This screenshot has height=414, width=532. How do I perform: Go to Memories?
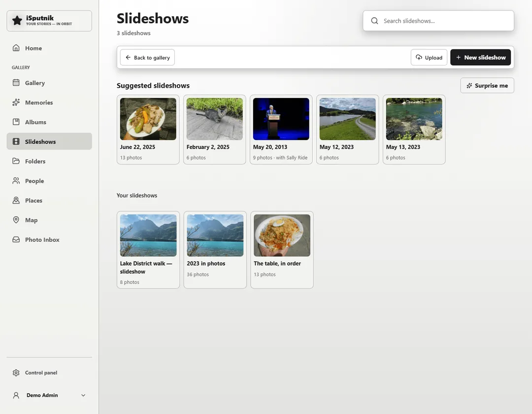(x=49, y=102)
